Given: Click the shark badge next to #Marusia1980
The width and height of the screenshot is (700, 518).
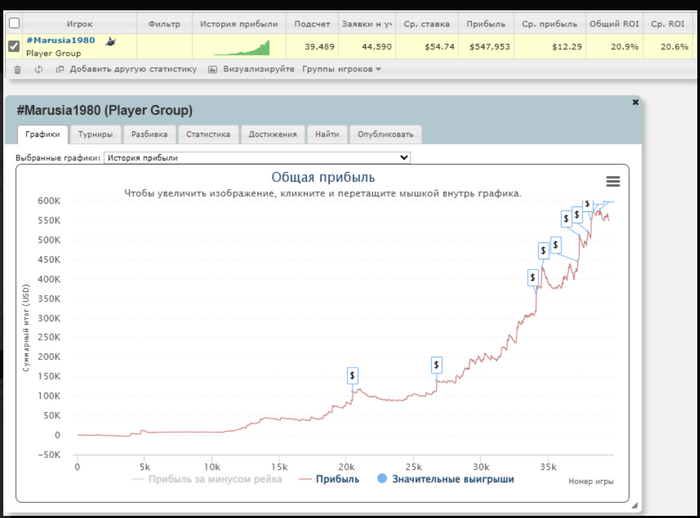Looking at the screenshot, I should (x=111, y=42).
